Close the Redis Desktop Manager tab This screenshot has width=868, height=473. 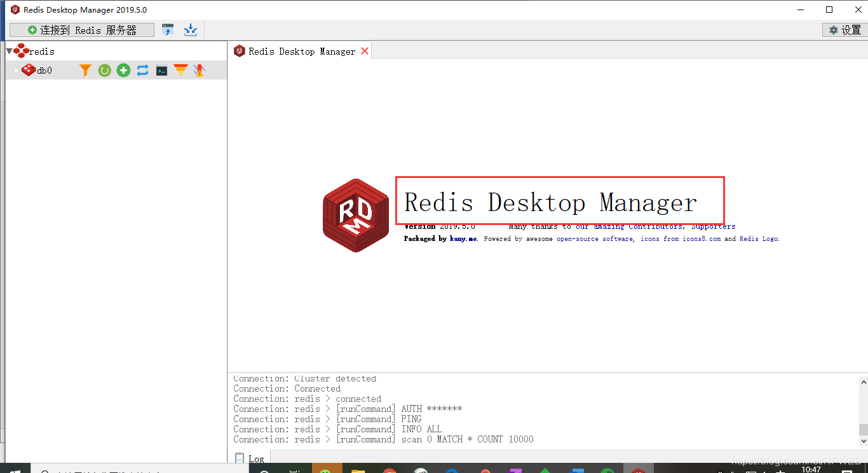[365, 51]
